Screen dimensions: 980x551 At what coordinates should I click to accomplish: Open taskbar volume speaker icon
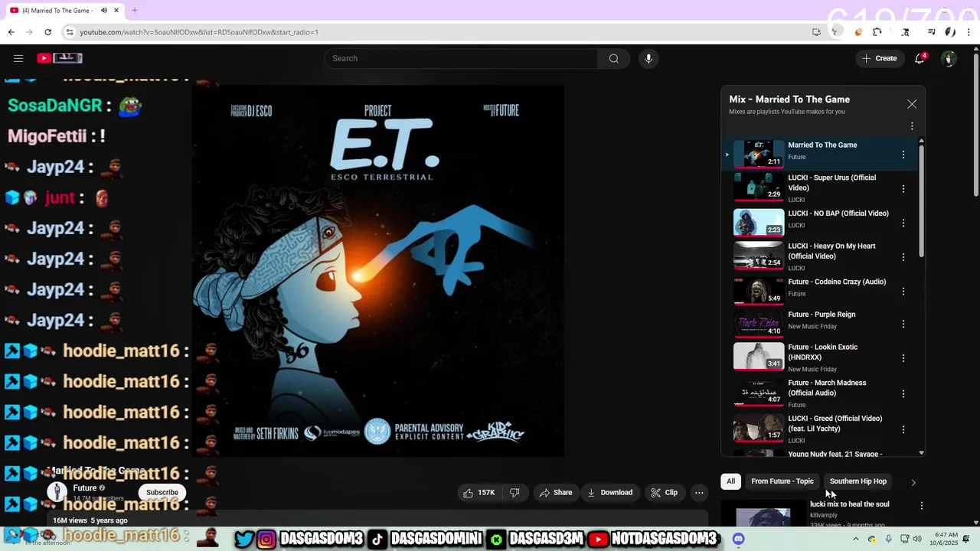tap(919, 539)
